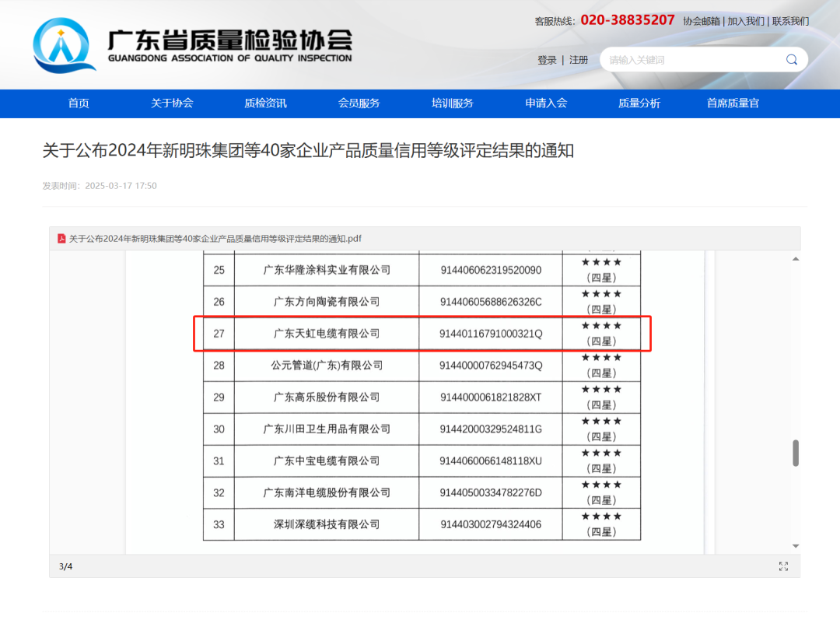This screenshot has height=627, width=840.
Task: Click row number 31 in the table
Action: [x=219, y=461]
